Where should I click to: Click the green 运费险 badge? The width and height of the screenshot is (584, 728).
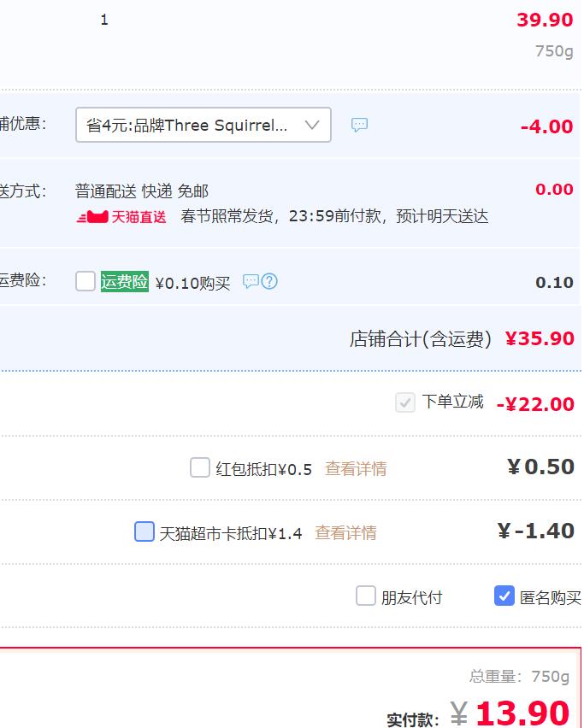tap(125, 281)
